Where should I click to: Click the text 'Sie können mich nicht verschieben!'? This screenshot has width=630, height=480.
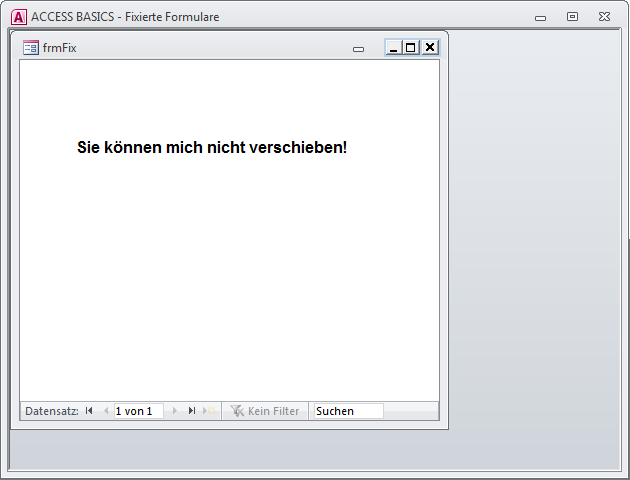point(212,147)
